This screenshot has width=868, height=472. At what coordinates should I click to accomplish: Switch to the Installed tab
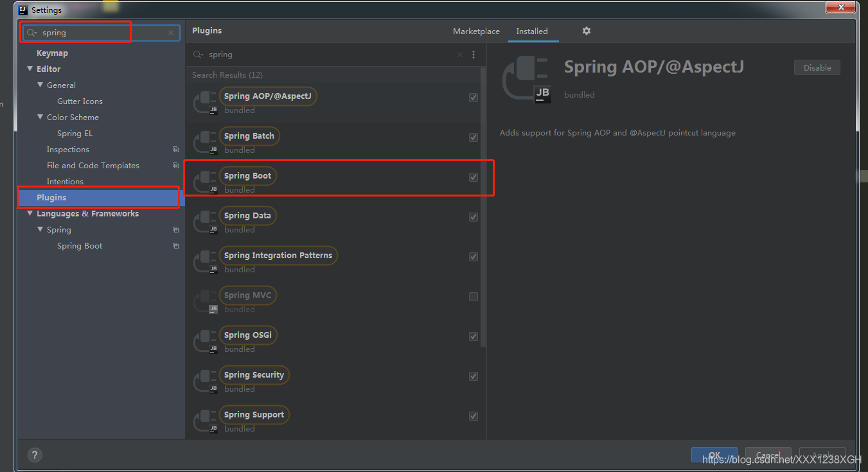pos(532,31)
